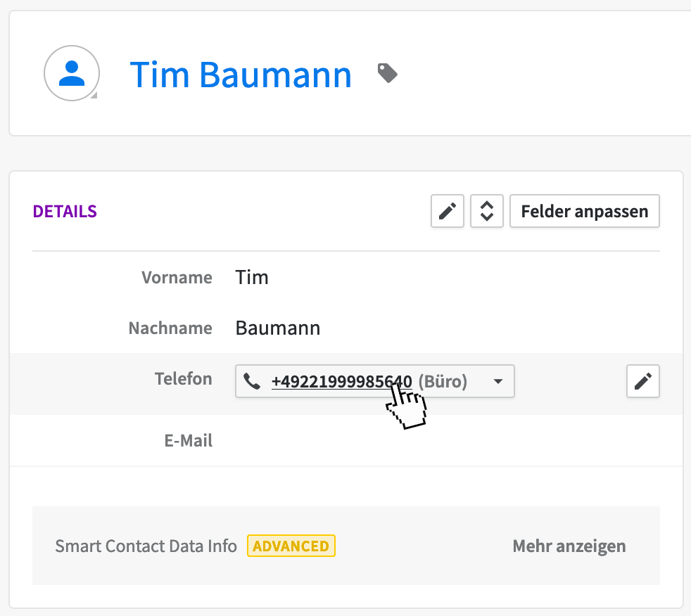
Task: Click the ADVANCED badge
Action: click(291, 546)
